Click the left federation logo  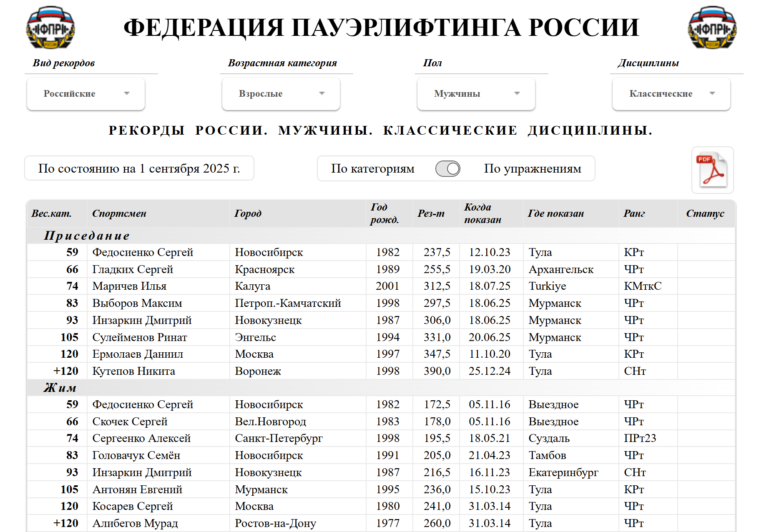coord(50,28)
